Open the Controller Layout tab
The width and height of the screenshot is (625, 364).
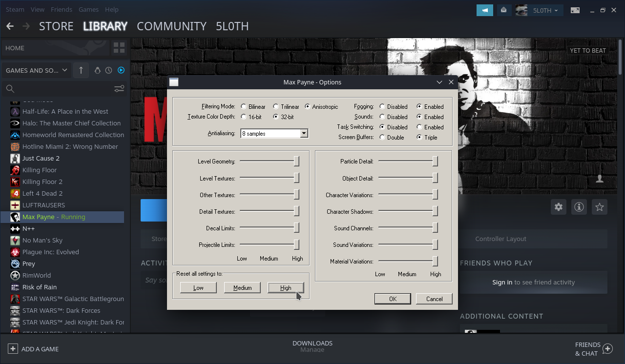tap(500, 239)
